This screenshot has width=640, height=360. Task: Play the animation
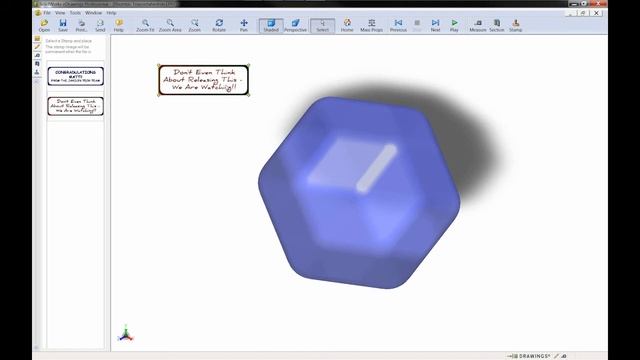pos(454,25)
